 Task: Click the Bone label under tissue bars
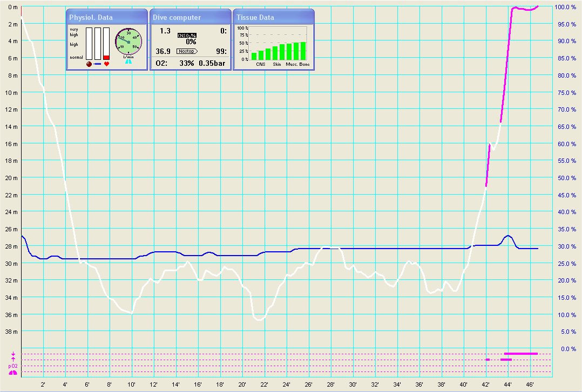point(304,64)
